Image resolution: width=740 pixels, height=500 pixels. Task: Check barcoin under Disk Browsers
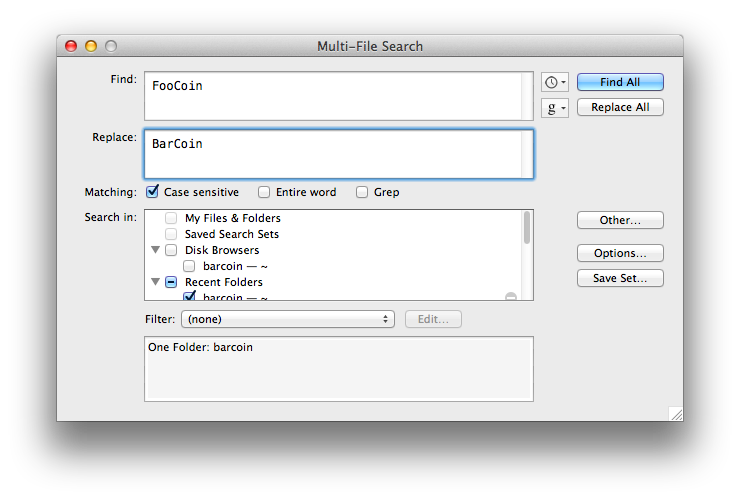click(x=189, y=266)
